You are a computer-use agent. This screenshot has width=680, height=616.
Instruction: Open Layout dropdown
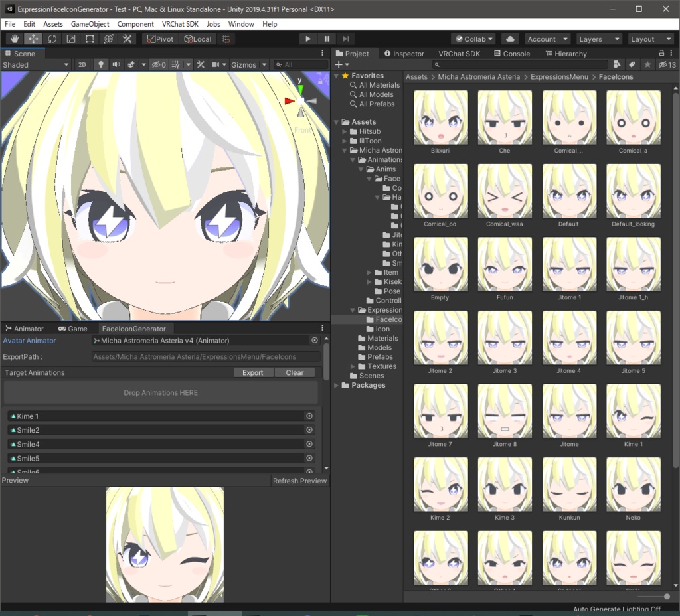click(x=651, y=39)
